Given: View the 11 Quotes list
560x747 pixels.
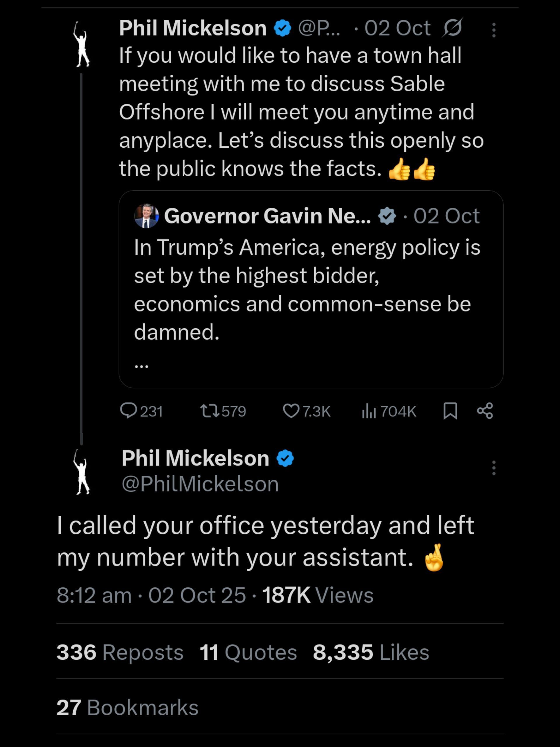Looking at the screenshot, I should (248, 652).
